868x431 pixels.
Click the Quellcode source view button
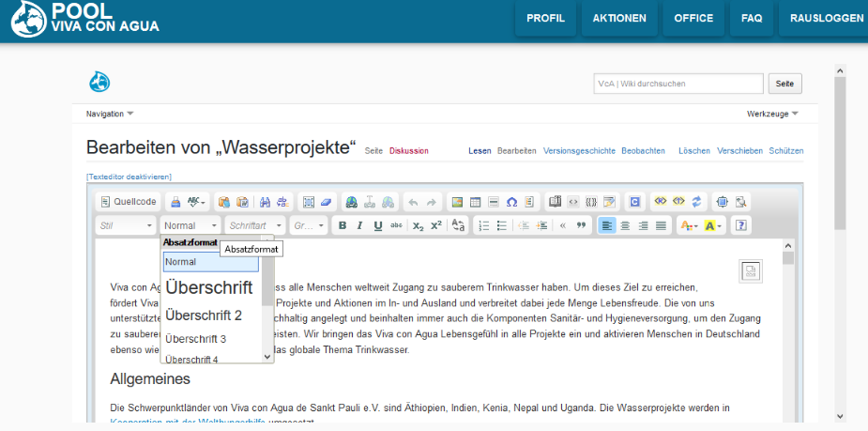[128, 202]
